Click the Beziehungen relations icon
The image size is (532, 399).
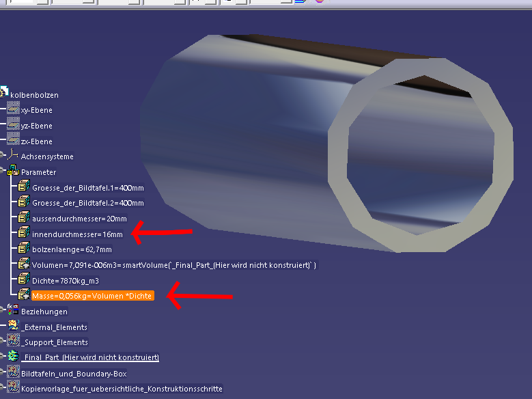coord(13,311)
